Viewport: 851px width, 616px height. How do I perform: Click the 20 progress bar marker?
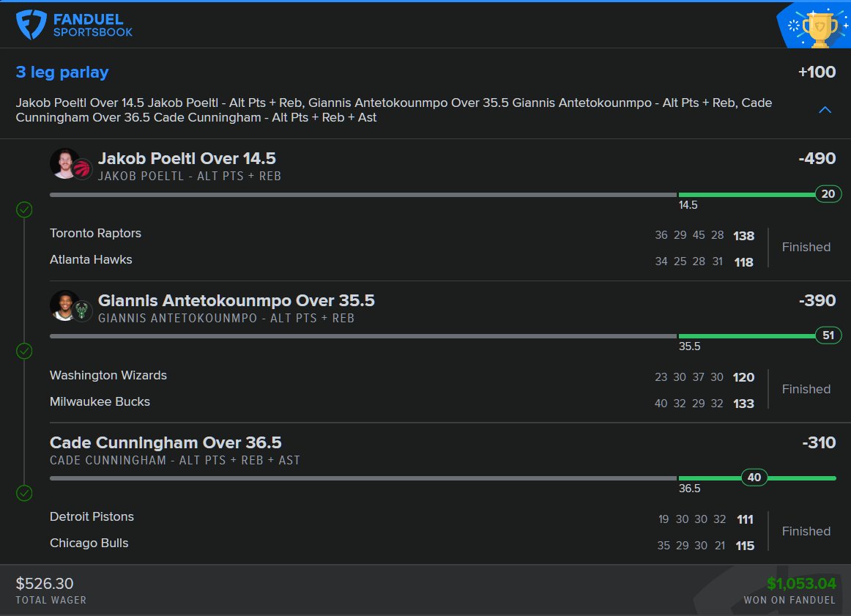click(828, 194)
